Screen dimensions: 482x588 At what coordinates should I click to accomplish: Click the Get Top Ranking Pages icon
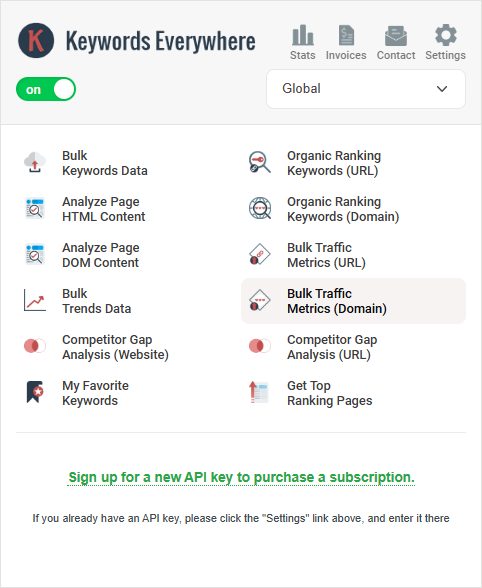click(x=259, y=392)
